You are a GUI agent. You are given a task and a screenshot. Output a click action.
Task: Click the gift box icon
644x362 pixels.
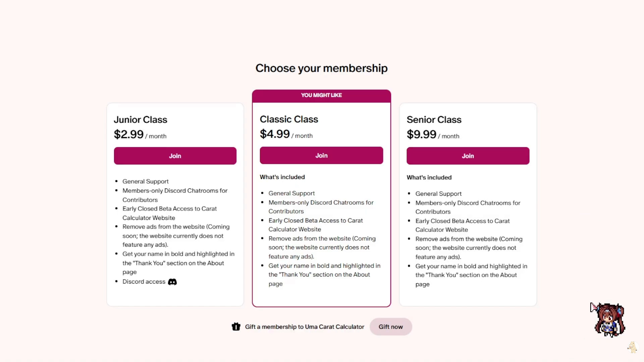pyautogui.click(x=236, y=326)
